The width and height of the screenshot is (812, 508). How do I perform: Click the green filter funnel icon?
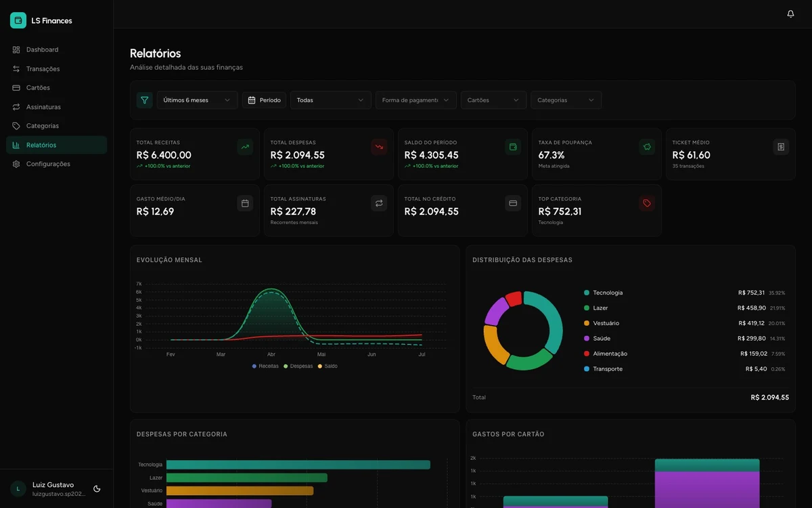pyautogui.click(x=144, y=100)
